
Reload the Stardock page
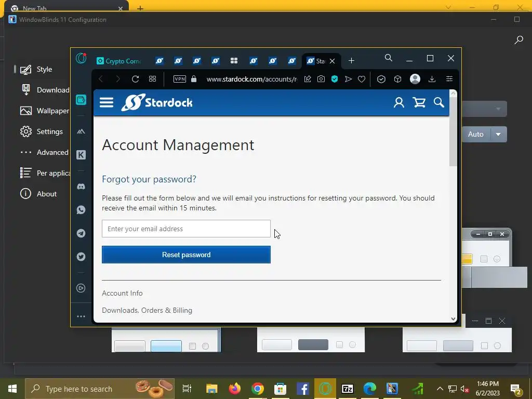coord(136,79)
